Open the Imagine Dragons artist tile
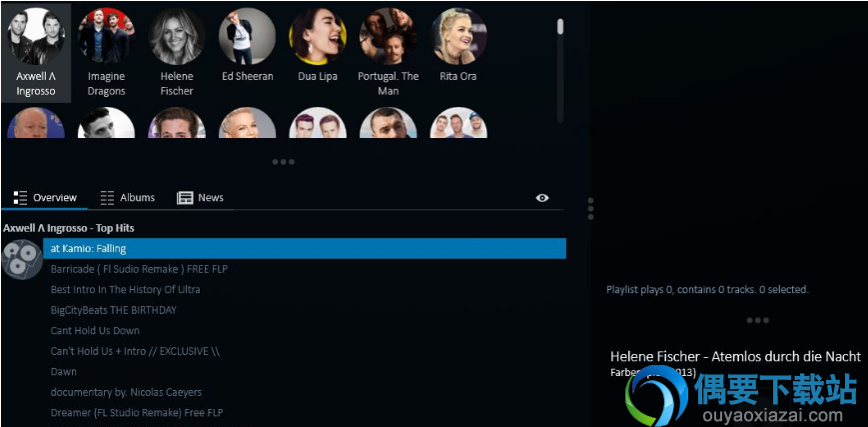 click(x=106, y=53)
